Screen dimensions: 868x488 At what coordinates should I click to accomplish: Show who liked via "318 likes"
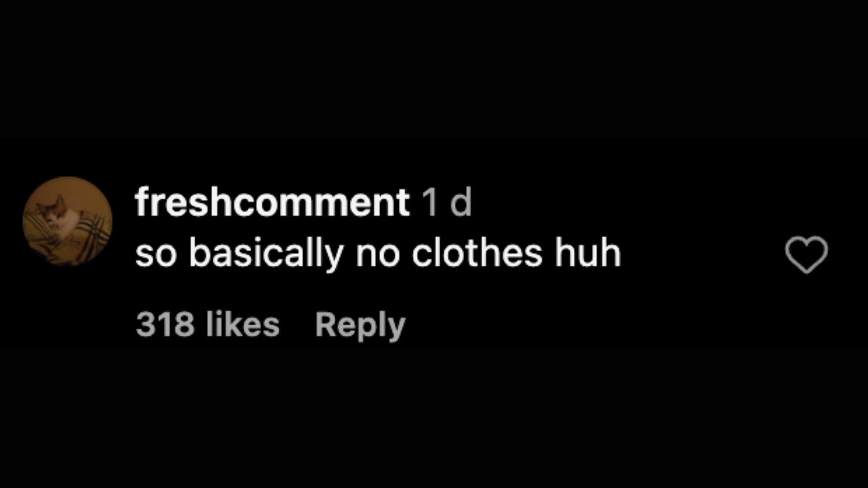coord(208,325)
